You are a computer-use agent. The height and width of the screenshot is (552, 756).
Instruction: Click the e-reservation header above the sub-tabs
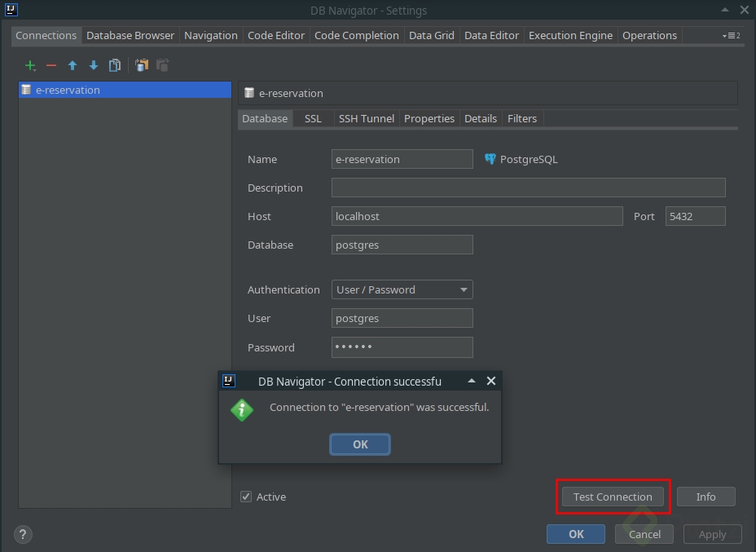[x=488, y=93]
